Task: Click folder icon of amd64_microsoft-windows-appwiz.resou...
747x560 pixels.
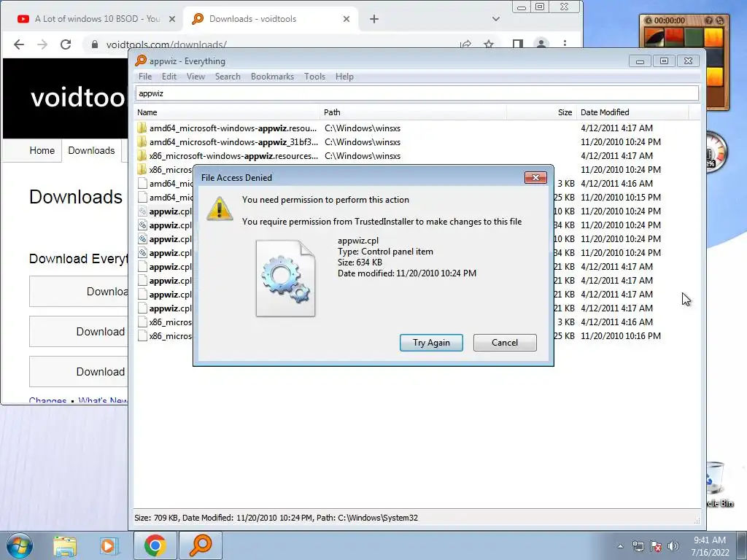Action: 142,128
